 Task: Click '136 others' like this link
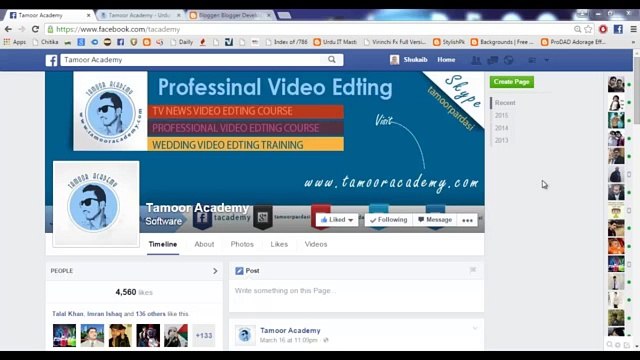click(x=151, y=314)
